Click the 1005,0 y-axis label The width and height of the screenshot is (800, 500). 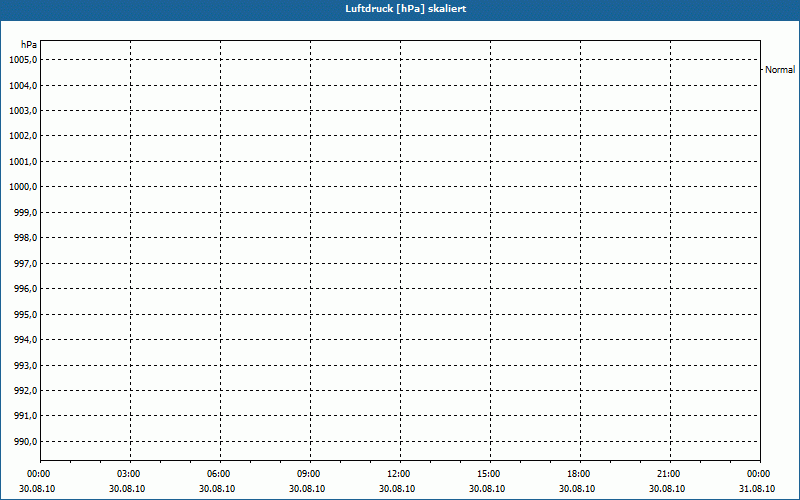click(x=23, y=60)
